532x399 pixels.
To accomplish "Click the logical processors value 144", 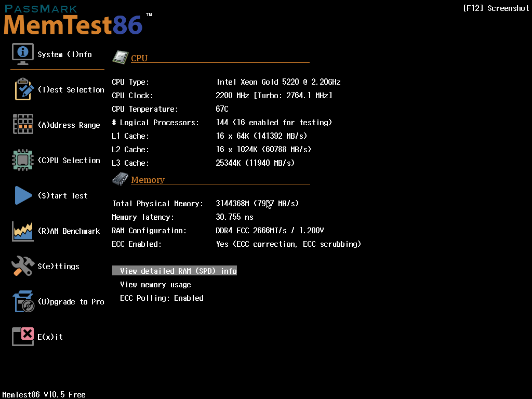I will pyautogui.click(x=274, y=123).
